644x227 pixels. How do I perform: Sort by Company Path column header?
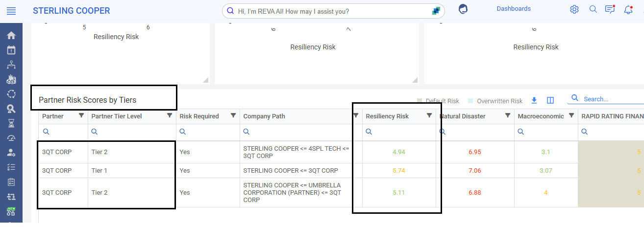[x=264, y=116]
